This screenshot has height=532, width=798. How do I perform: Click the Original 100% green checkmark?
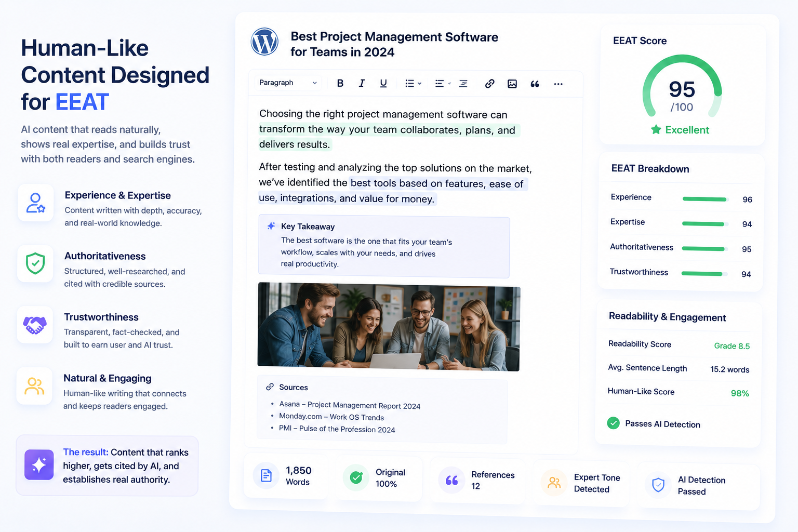[x=356, y=477]
